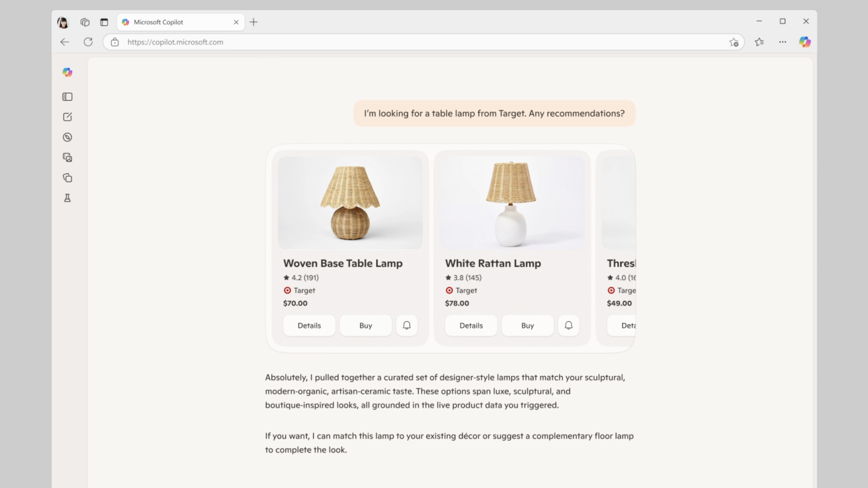
Task: Open Copilot sidebar from browser toolbar
Action: pyautogui.click(x=805, y=42)
